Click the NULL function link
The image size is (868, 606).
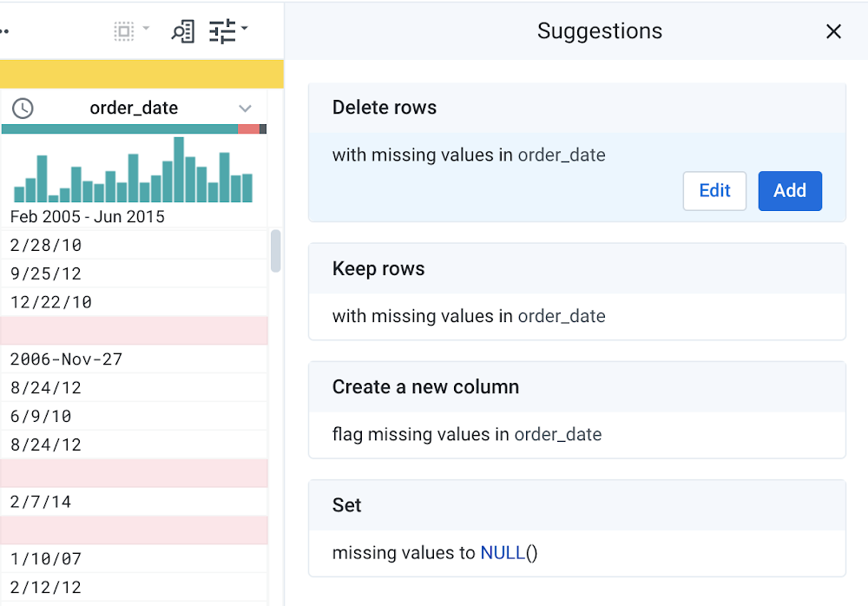pos(503,552)
